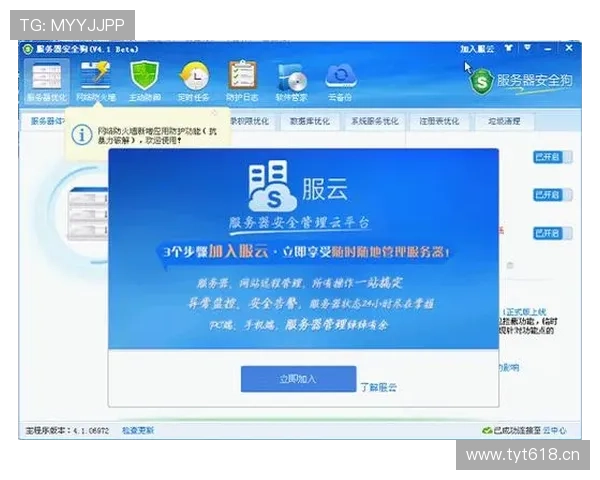600x480 pixels.
Task: Click the 服云 cloud server logo
Action: 272,186
